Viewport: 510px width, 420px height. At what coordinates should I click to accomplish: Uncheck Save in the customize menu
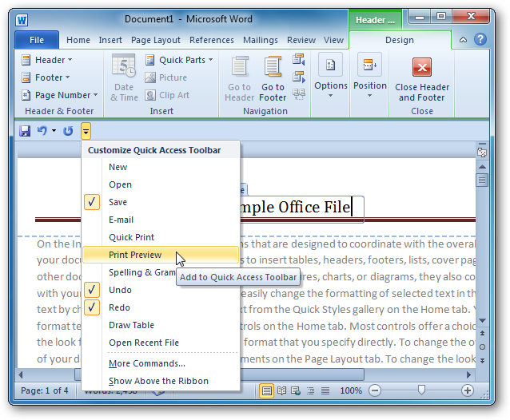[161, 202]
